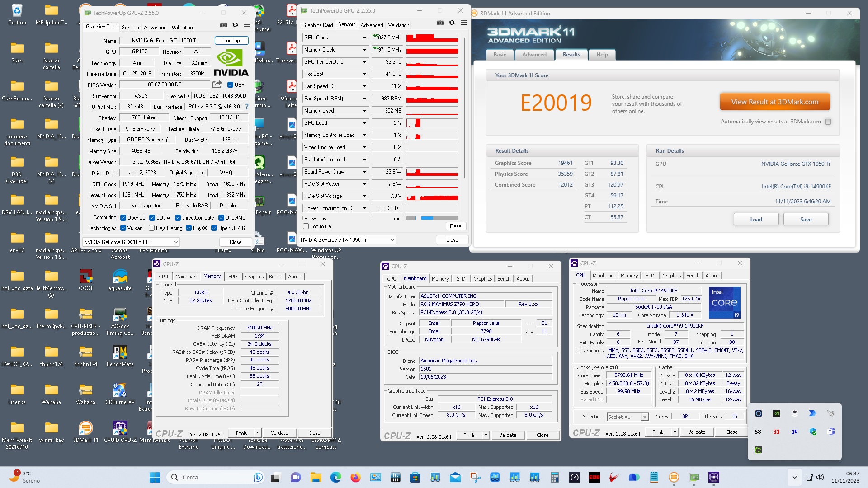Screen dimensions: 868x488
Task: Open the BenchMate desktop icon
Action: point(120,356)
